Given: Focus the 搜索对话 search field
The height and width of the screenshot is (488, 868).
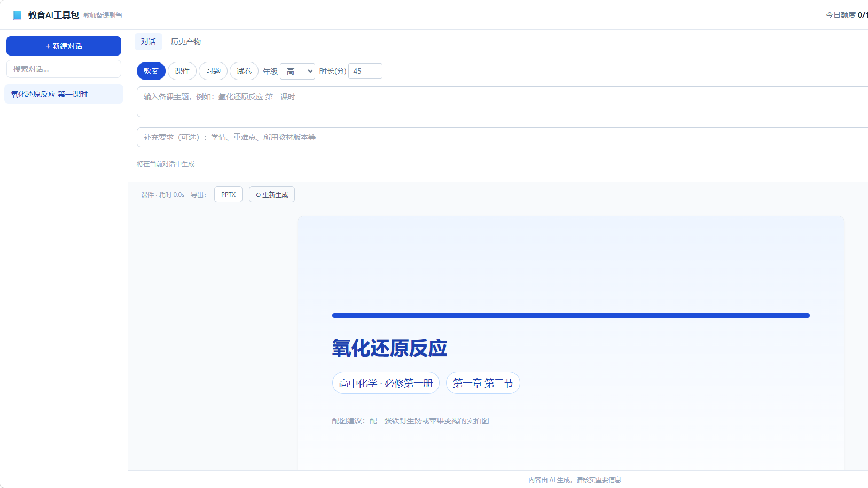Looking at the screenshot, I should [64, 69].
